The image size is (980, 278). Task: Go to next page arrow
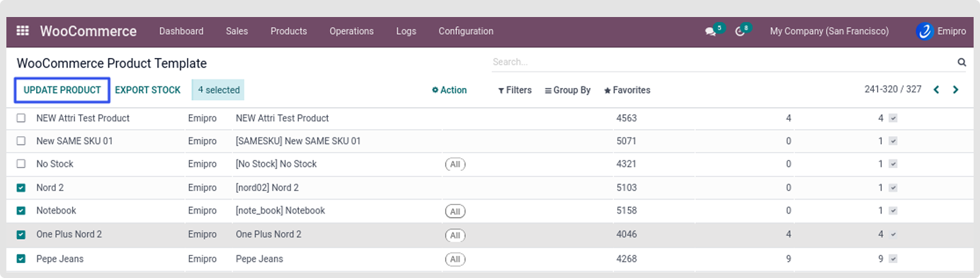click(956, 90)
